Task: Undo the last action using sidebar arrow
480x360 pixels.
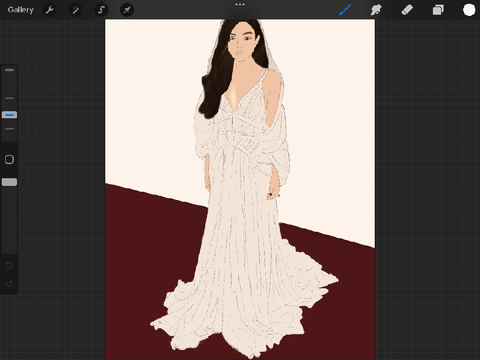Action: [9, 265]
